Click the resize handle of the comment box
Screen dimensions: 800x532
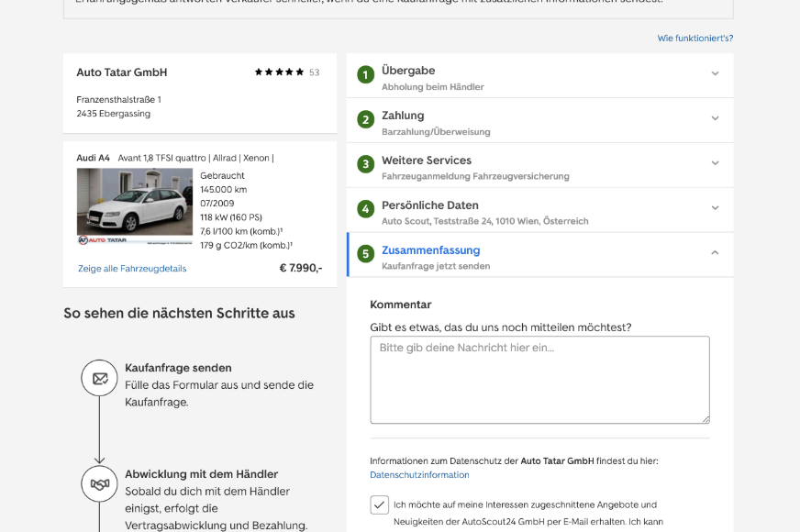[706, 419]
